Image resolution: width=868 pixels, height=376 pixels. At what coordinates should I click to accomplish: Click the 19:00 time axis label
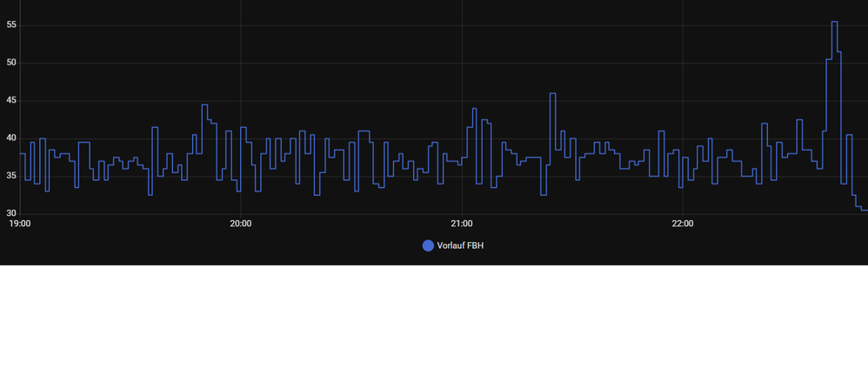pyautogui.click(x=19, y=224)
